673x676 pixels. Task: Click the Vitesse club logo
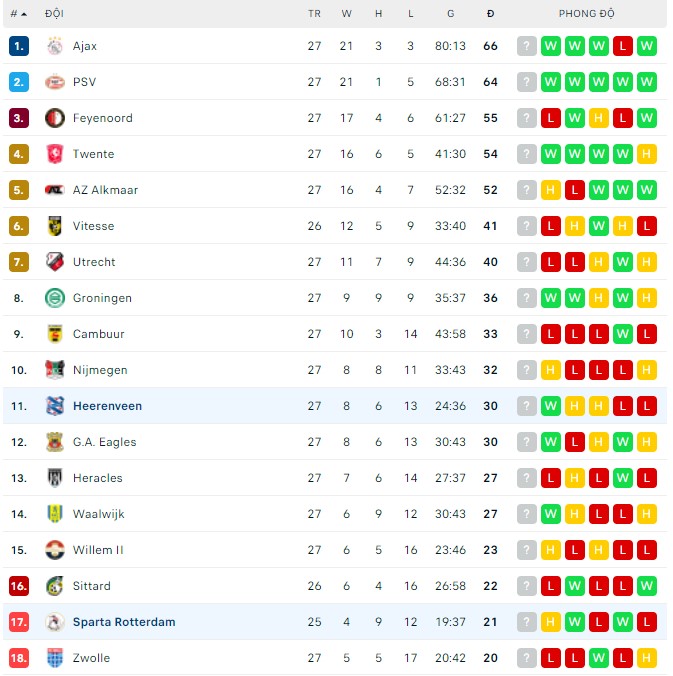(x=54, y=226)
